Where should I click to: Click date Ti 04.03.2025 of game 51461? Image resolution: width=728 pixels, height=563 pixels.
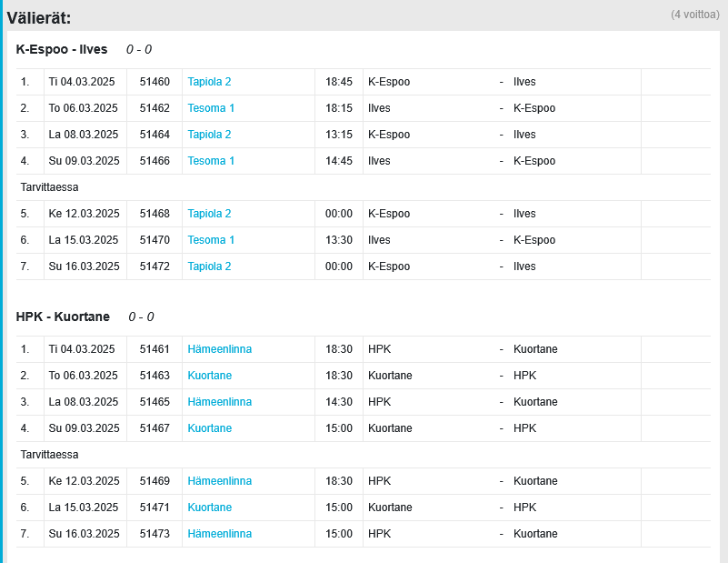point(82,349)
